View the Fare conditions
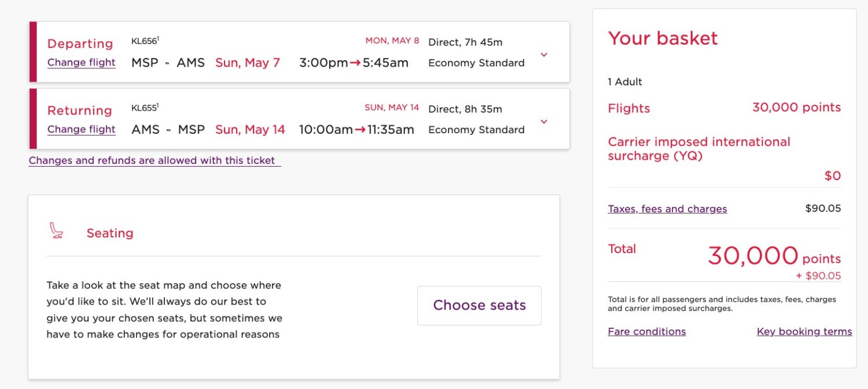The width and height of the screenshot is (868, 389). 646,331
